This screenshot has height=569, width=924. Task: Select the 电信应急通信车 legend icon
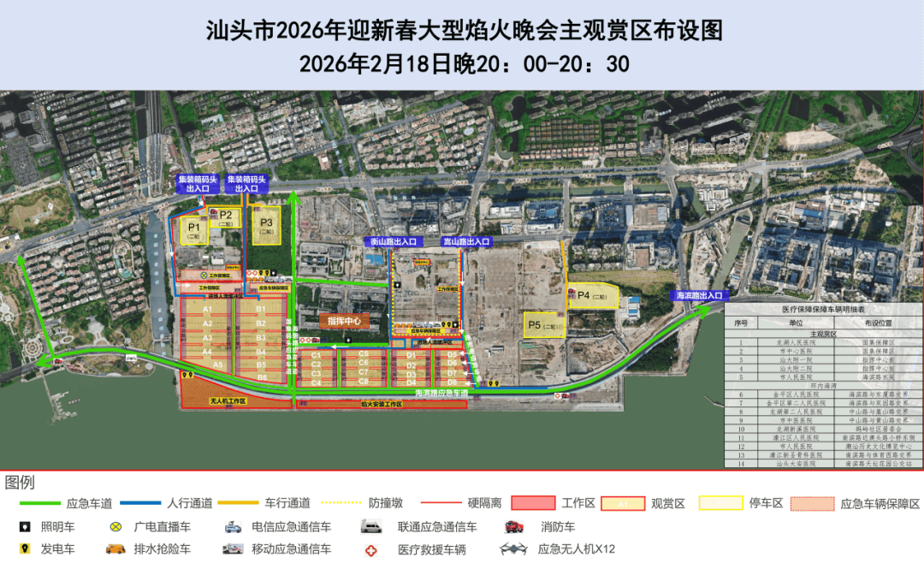tap(232, 527)
